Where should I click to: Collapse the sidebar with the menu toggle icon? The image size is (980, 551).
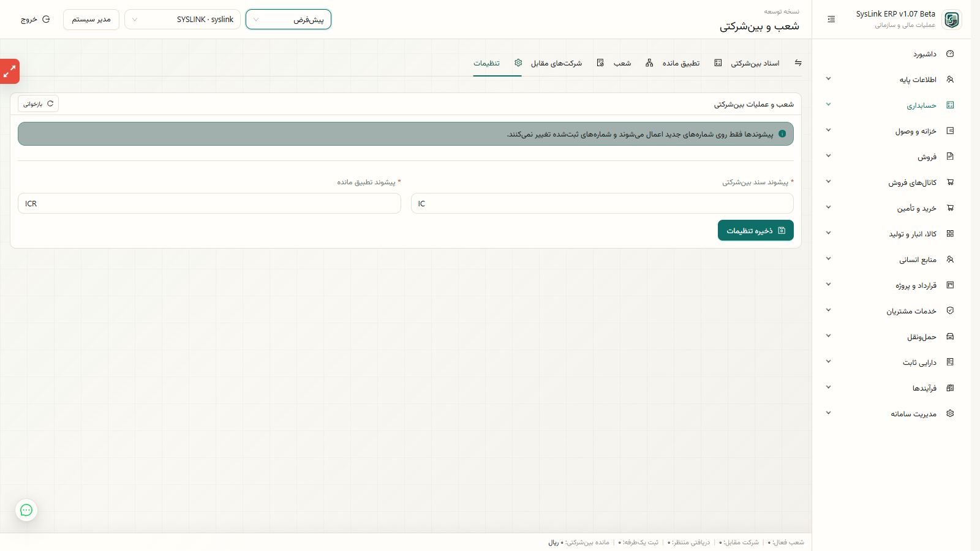pos(831,20)
